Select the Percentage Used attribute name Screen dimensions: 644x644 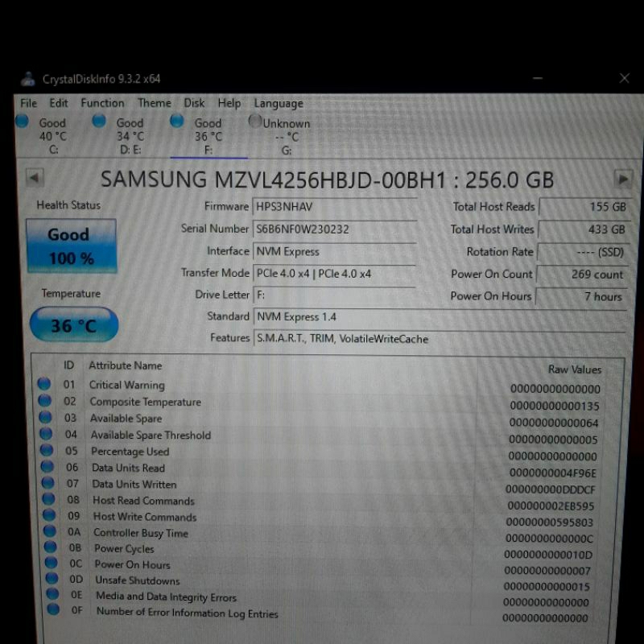click(x=130, y=452)
